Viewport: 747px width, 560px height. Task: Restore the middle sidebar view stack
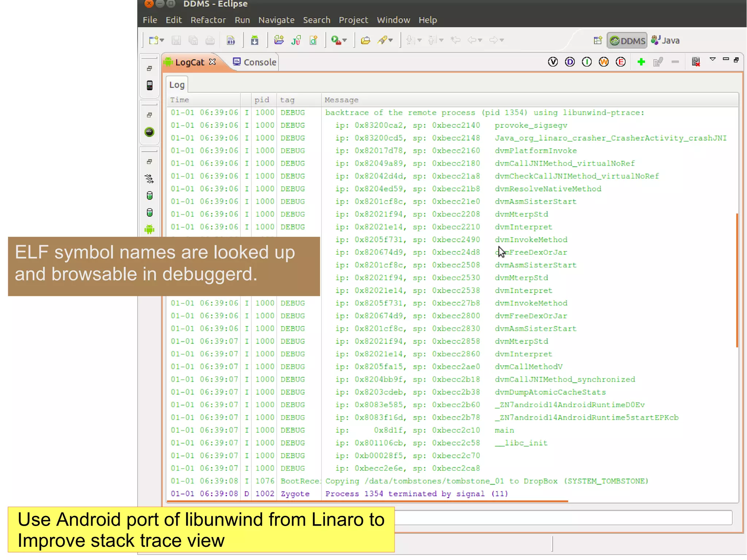point(150,115)
